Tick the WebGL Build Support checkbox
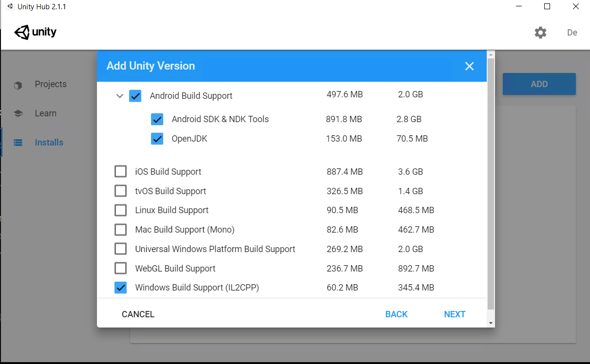Viewport: 590px width, 364px height. click(120, 268)
